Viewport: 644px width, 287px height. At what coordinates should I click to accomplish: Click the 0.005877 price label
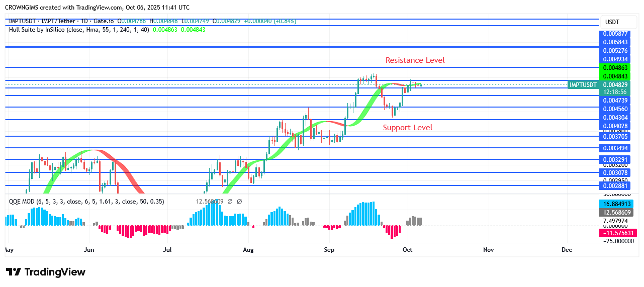click(x=615, y=34)
